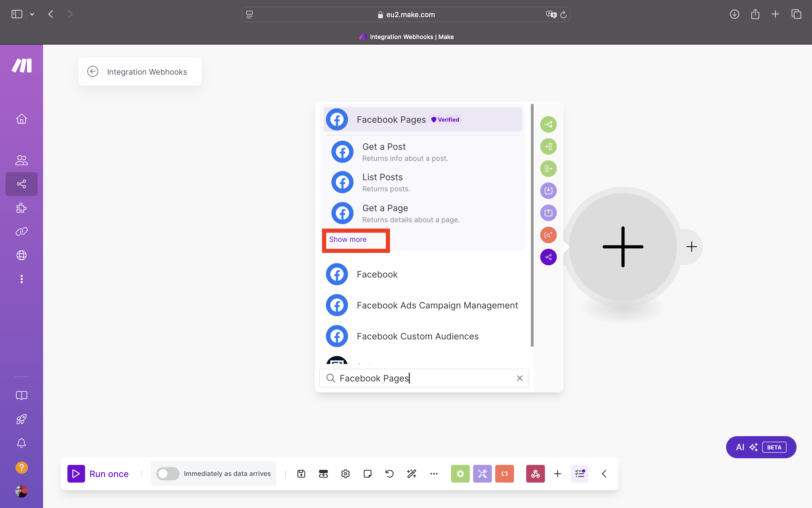Image resolution: width=812 pixels, height=508 pixels.
Task: Click Run once button
Action: click(x=98, y=474)
